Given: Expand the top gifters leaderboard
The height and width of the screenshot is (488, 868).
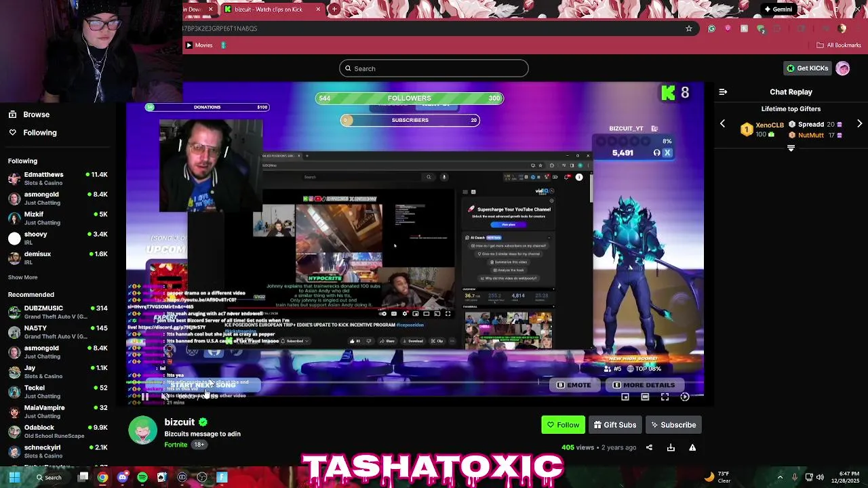Looking at the screenshot, I should [x=791, y=148].
